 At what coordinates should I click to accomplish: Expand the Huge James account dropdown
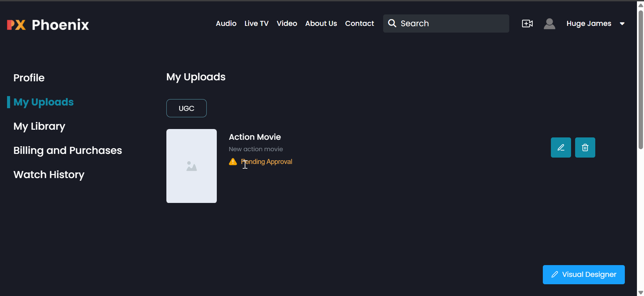coord(622,24)
